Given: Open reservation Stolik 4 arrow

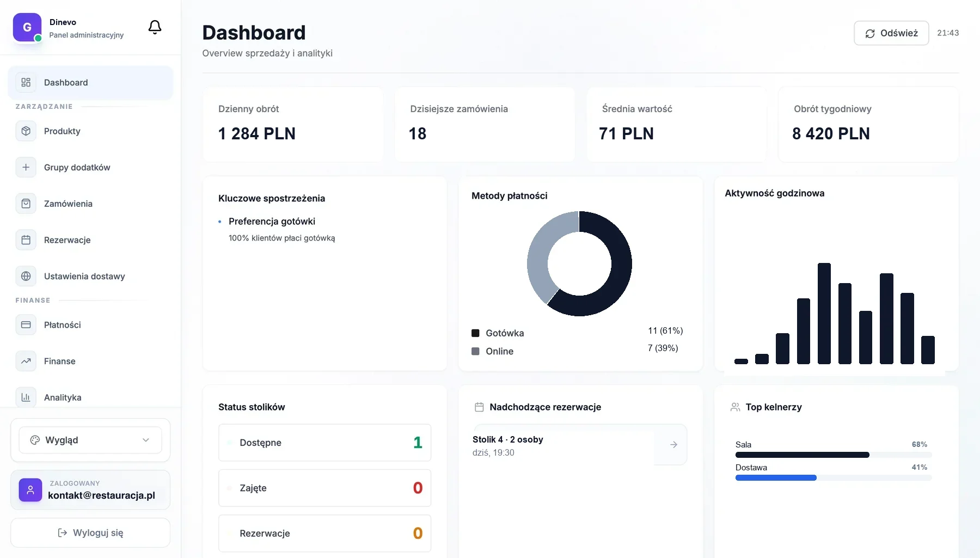Looking at the screenshot, I should 673,445.
